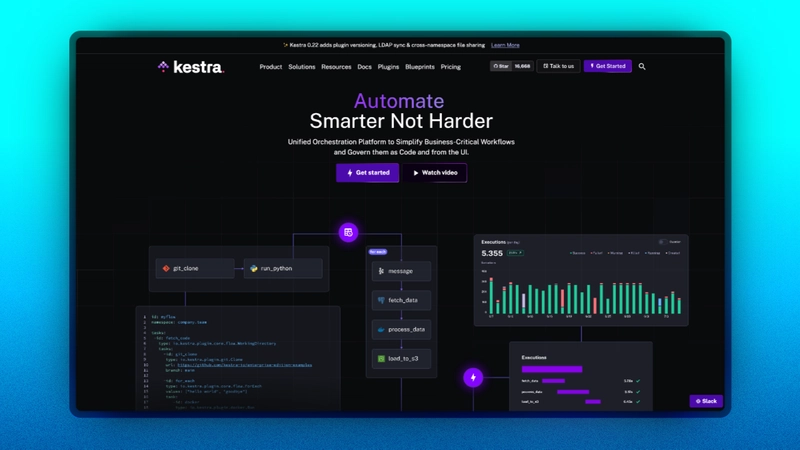The image size is (800, 450).
Task: Click the purple fetch_data execution duration bar
Action: (552, 381)
